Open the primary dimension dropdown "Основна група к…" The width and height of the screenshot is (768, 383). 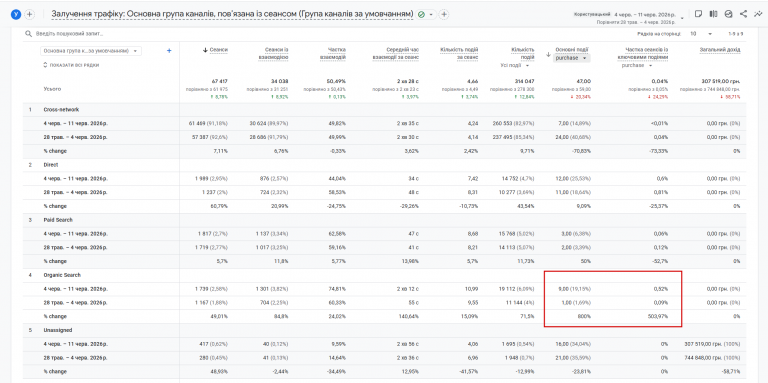[x=91, y=50]
